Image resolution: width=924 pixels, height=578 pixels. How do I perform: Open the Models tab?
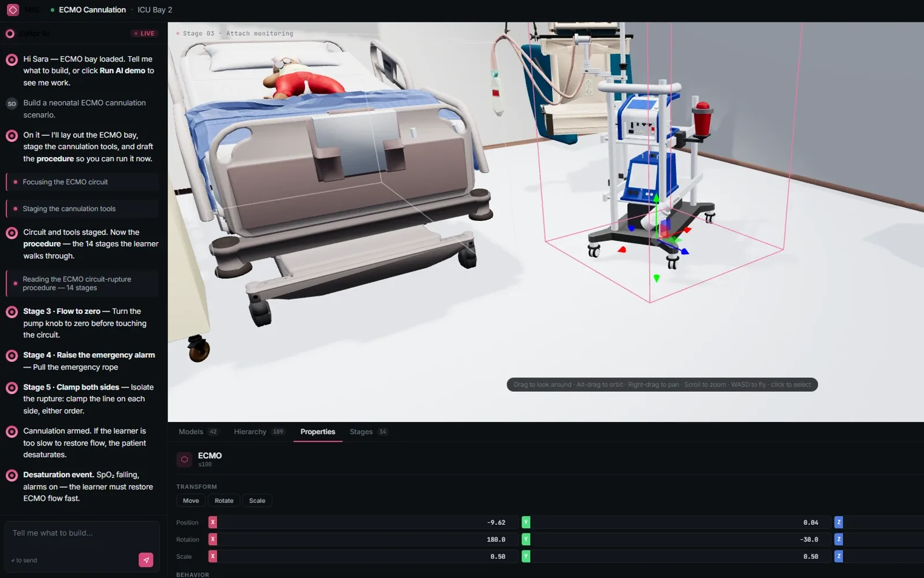[x=198, y=432]
